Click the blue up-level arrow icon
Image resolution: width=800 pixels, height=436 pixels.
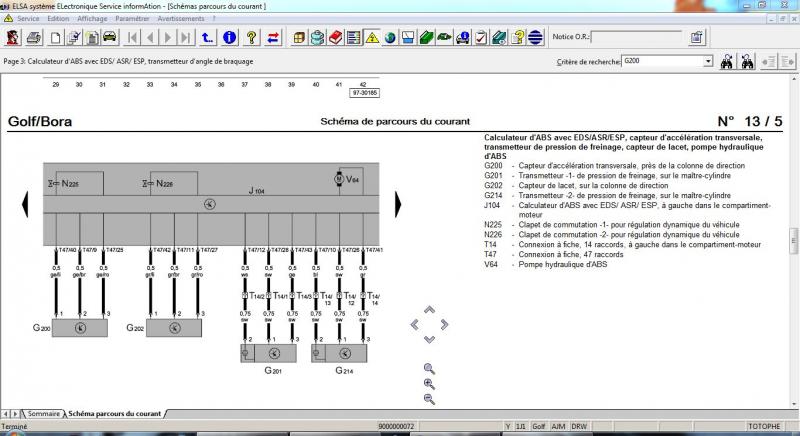tap(207, 37)
